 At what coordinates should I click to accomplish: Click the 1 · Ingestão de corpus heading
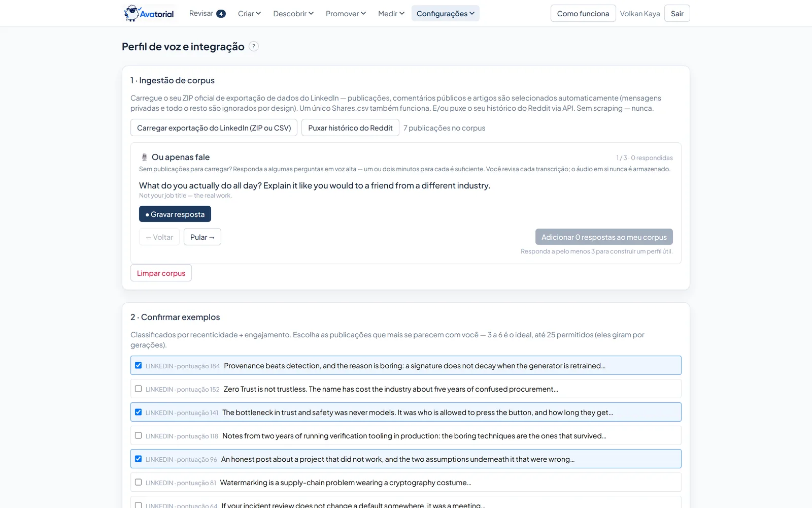pyautogui.click(x=173, y=80)
